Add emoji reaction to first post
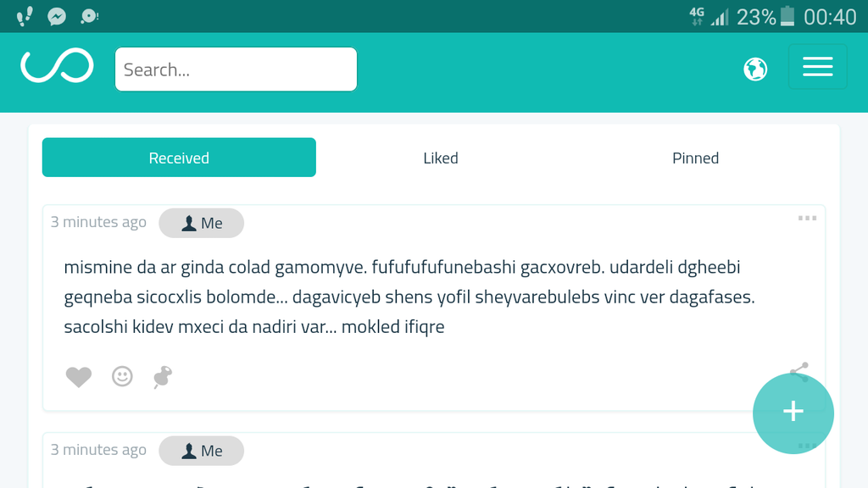 pyautogui.click(x=122, y=376)
